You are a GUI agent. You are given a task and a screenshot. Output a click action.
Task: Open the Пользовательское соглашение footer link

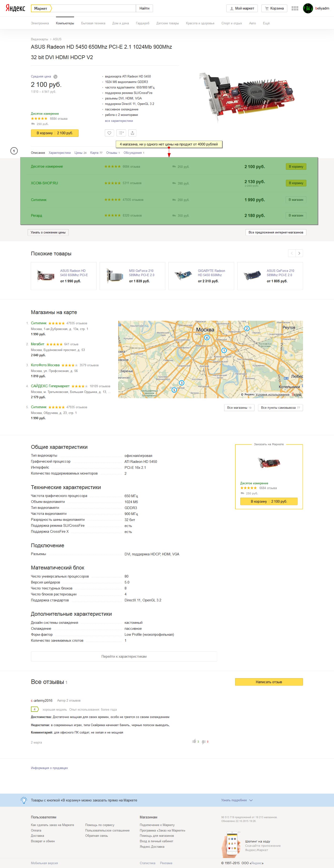(107, 831)
